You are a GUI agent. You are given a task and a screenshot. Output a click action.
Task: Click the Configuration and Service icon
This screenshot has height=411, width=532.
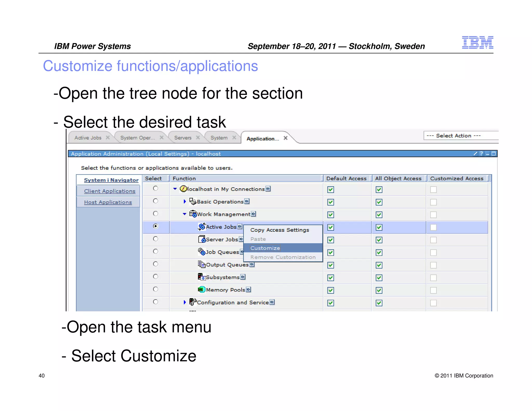point(193,302)
